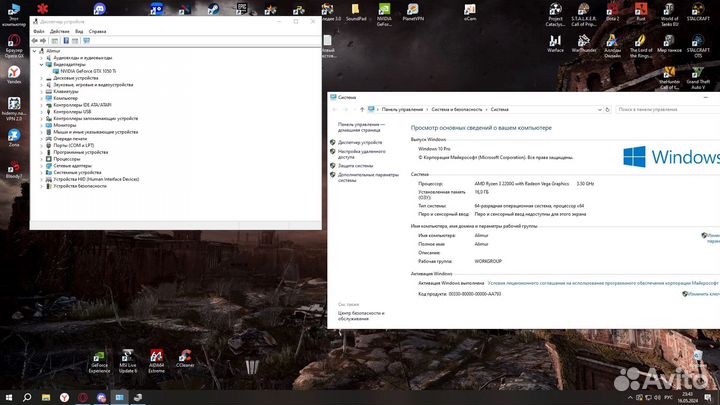Expand the Мониторы node
Image resolution: width=720 pixels, height=405 pixels.
click(41, 125)
